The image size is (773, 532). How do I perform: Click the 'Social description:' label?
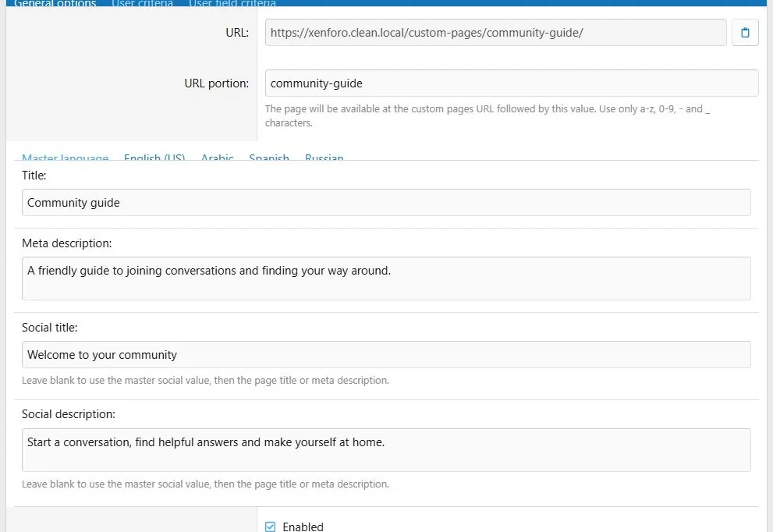(69, 414)
